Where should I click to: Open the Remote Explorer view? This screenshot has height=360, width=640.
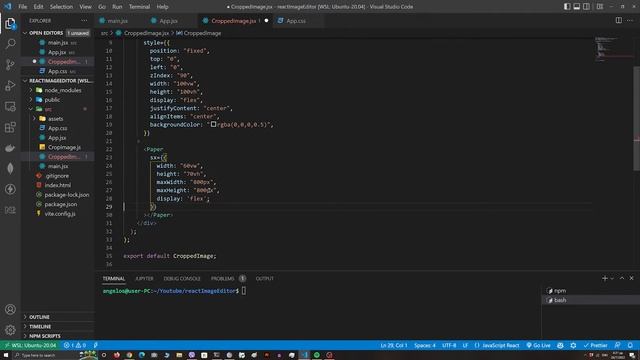(x=10, y=106)
